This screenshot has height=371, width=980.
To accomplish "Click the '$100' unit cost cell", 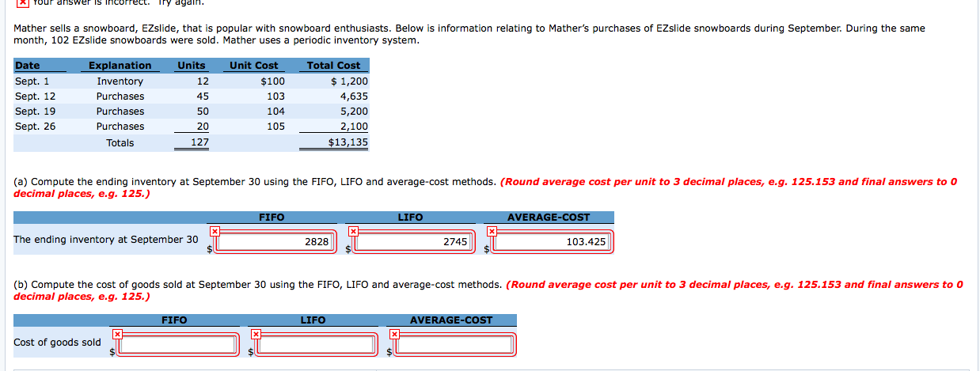I will point(272,81).
